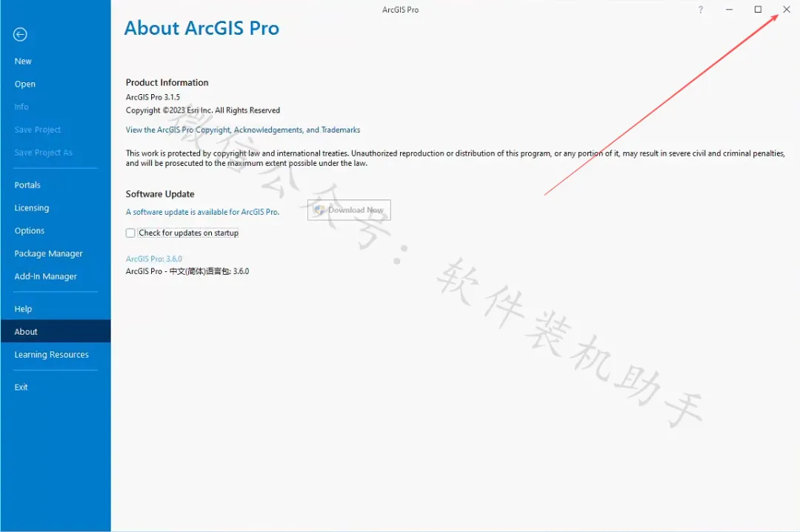800x532 pixels.
Task: Click the Copyright ©2023 Esri Inc. text
Action: point(202,110)
